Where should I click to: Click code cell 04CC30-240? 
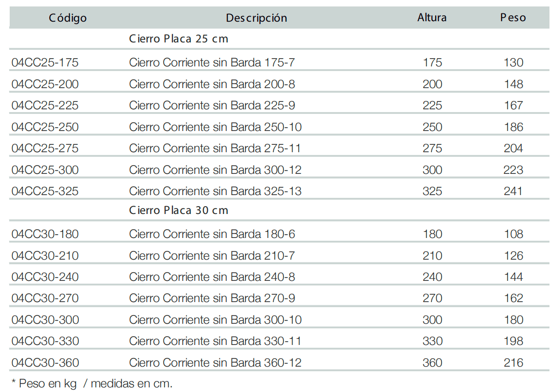coord(45,277)
